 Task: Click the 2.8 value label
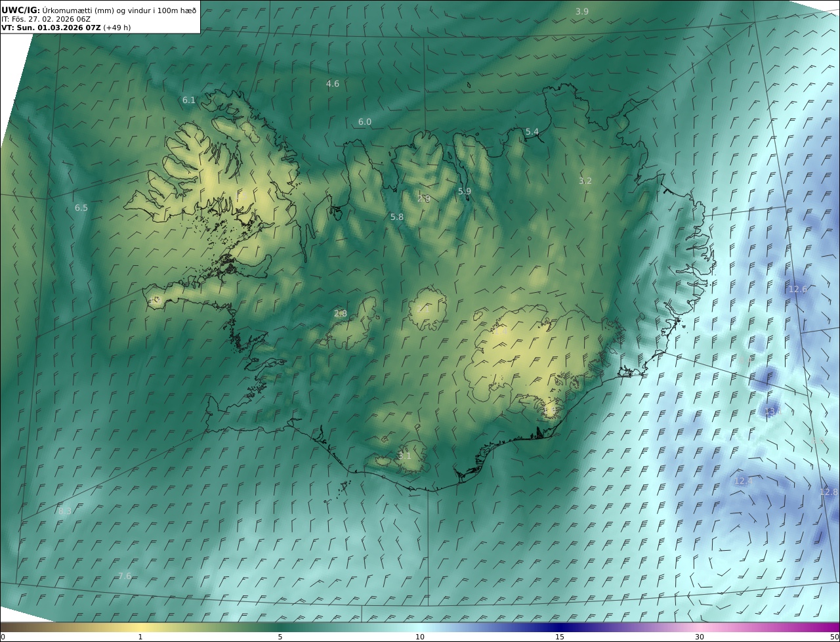[341, 313]
